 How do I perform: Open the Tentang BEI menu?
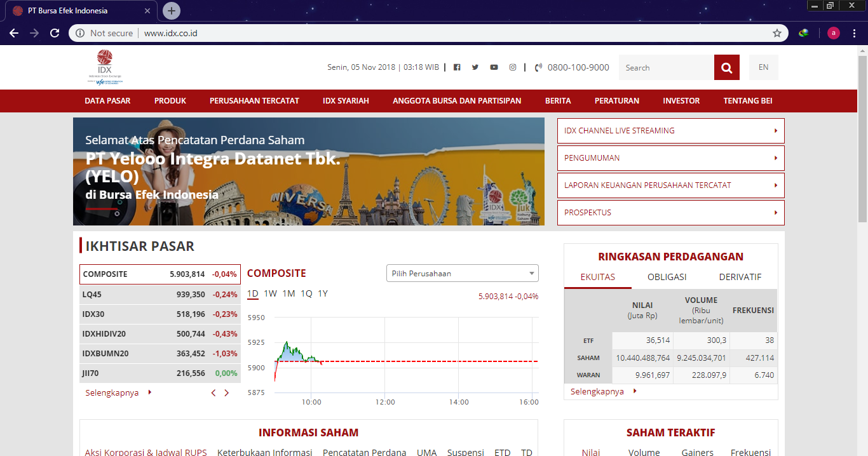click(x=748, y=101)
